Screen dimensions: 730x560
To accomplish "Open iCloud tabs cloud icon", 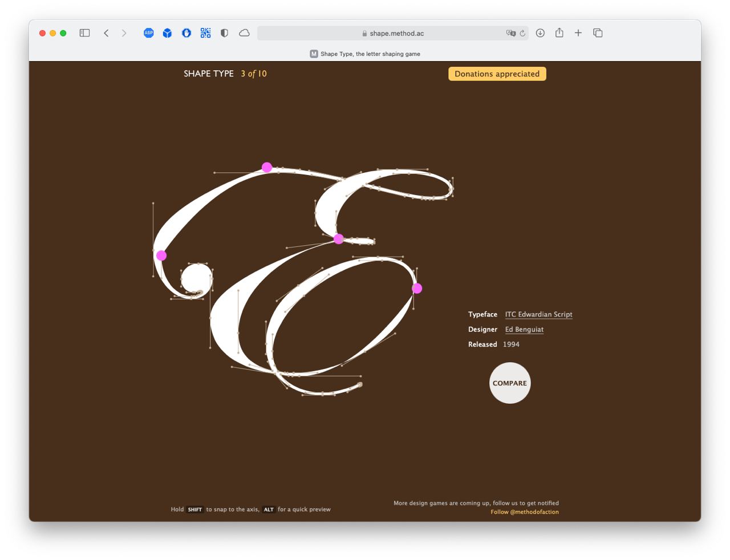I will [244, 33].
